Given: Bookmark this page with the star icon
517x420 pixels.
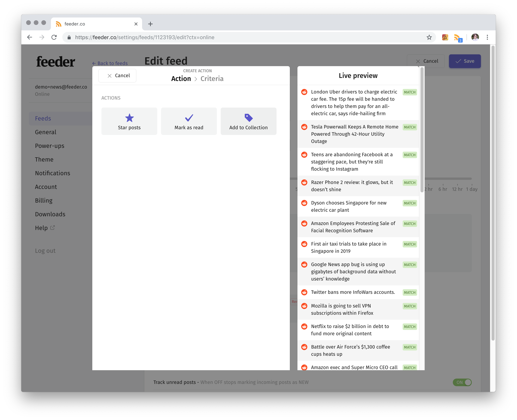Looking at the screenshot, I should tap(429, 37).
